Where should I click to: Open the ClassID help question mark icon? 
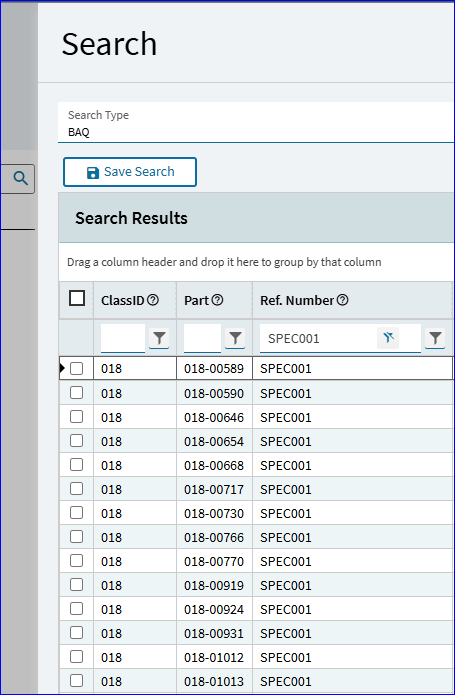(x=153, y=300)
